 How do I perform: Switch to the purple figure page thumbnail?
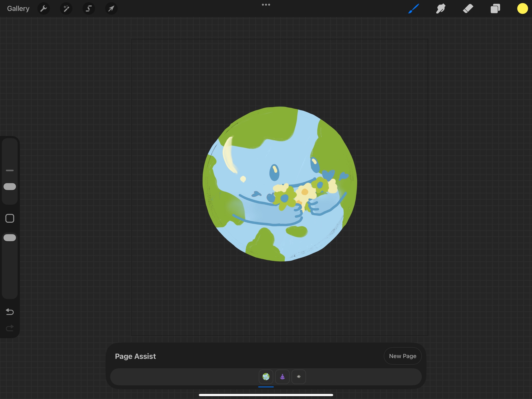pos(282,377)
